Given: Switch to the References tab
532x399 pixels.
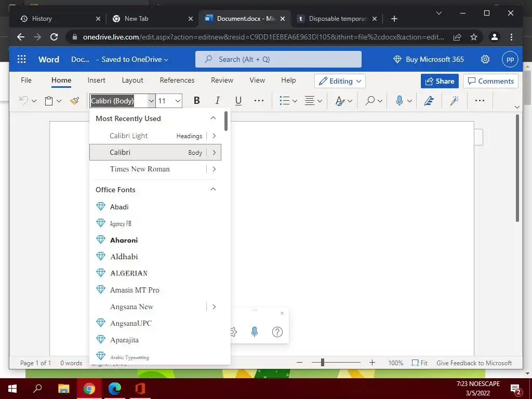Looking at the screenshot, I should tap(177, 81).
